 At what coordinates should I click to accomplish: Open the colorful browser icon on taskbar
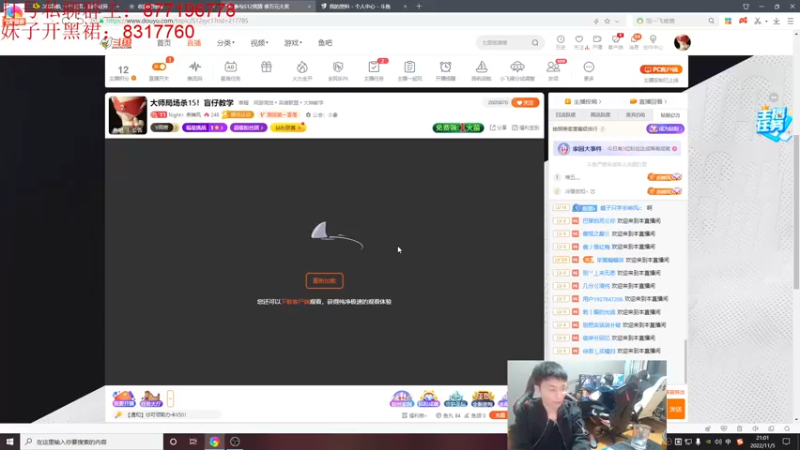click(214, 442)
